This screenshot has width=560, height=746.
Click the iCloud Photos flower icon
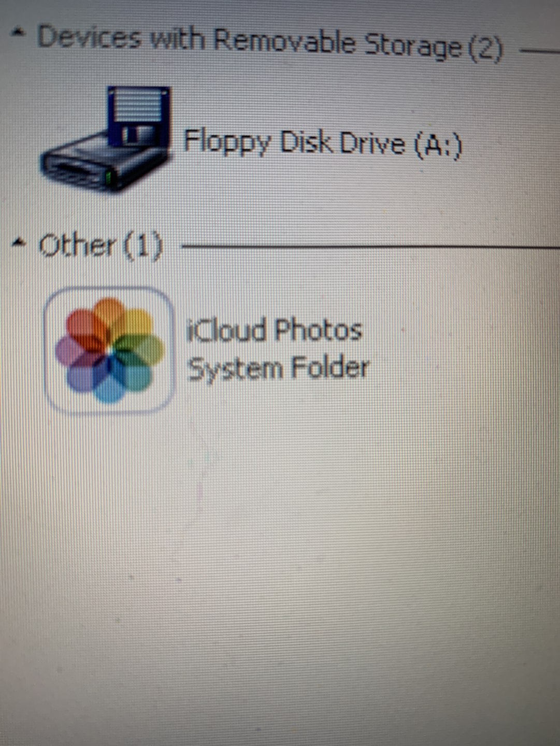click(x=108, y=350)
